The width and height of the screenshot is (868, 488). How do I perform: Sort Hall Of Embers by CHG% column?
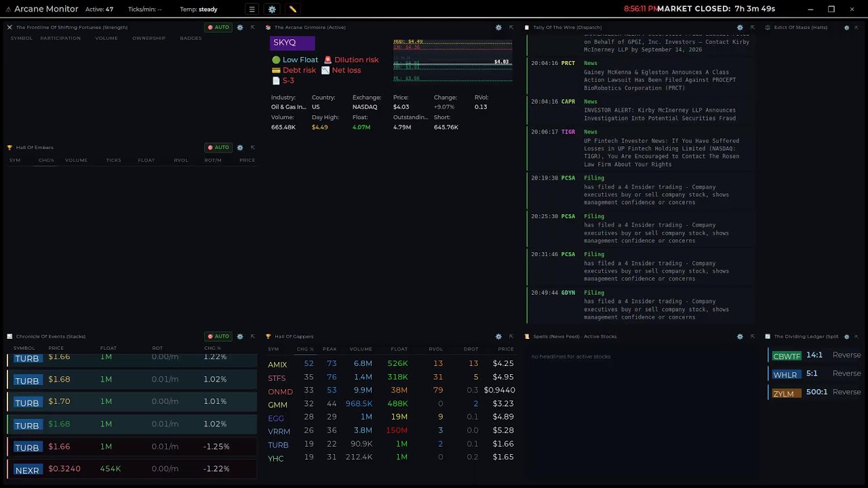click(46, 160)
